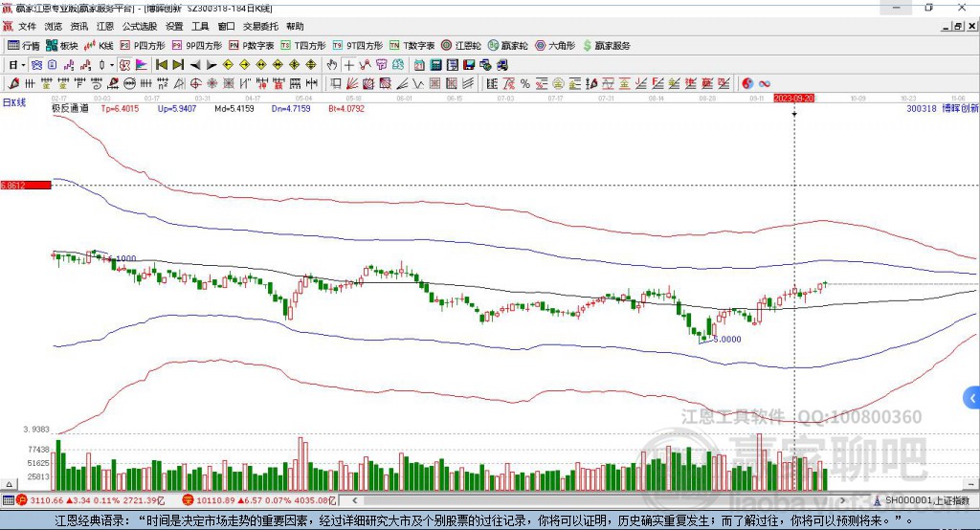Open the 行情 market quotes view
Screen dimensions: 980x530
(x=24, y=46)
